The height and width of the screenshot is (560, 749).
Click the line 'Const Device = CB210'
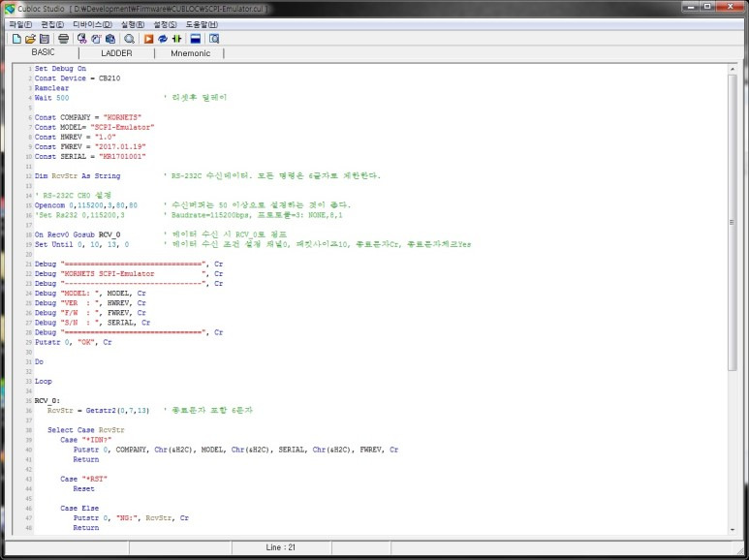(78, 78)
